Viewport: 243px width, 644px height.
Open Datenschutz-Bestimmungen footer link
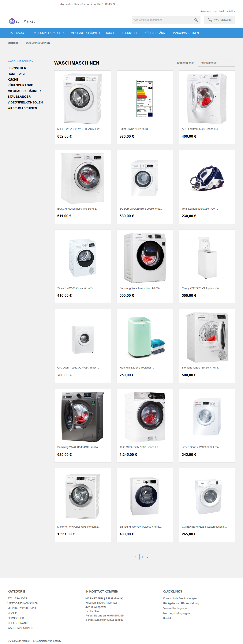pos(180,598)
